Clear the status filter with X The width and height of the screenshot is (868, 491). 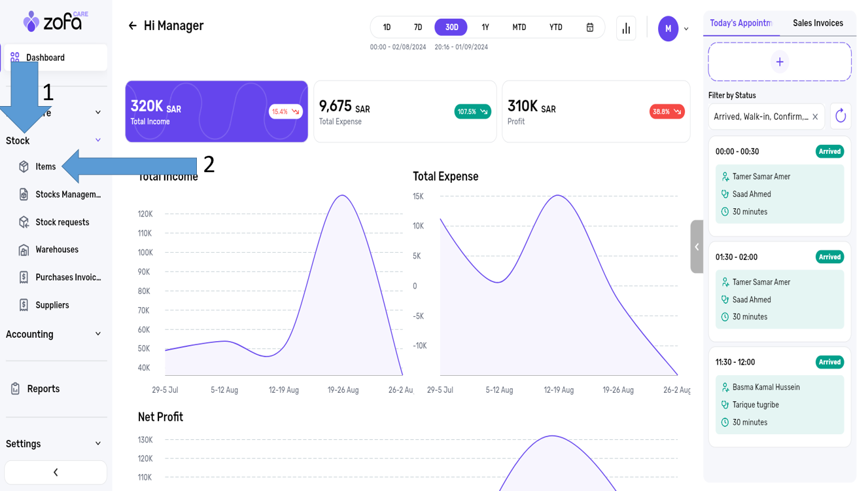tap(815, 117)
